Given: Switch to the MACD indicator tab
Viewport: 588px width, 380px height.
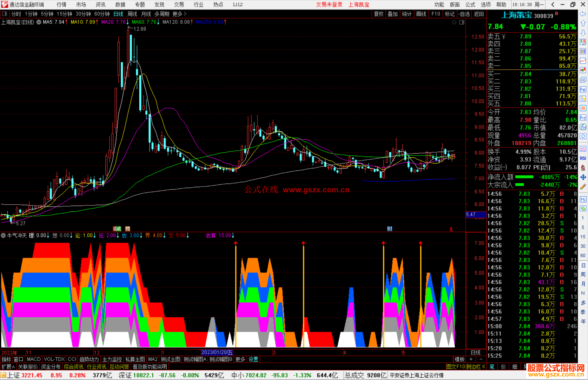Looking at the screenshot, I should (34, 359).
